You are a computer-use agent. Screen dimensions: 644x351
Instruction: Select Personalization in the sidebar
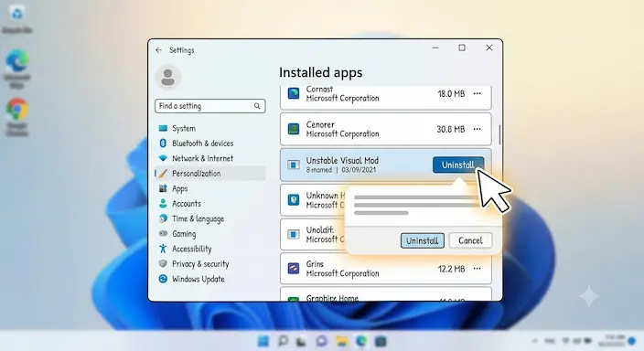click(209, 174)
